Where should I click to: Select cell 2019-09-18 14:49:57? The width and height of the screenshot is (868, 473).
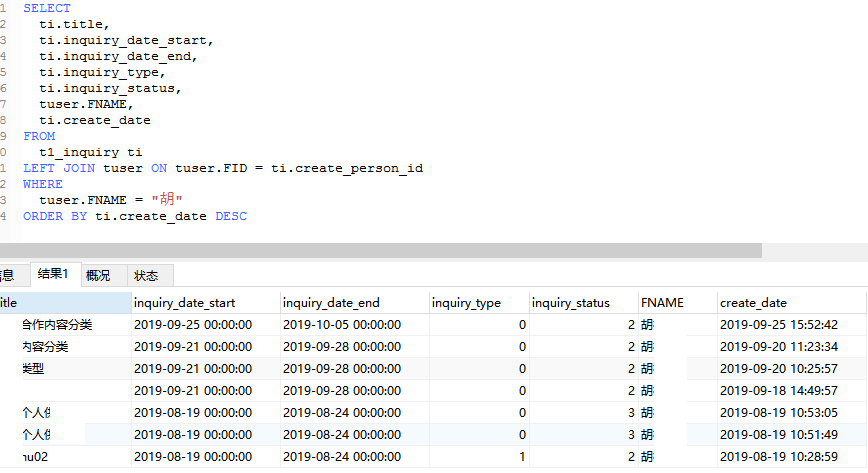point(792,390)
